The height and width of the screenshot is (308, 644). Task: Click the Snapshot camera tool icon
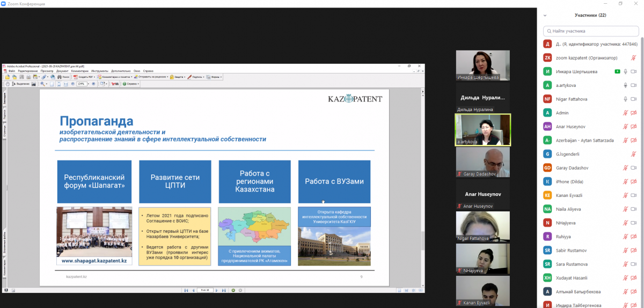click(34, 84)
